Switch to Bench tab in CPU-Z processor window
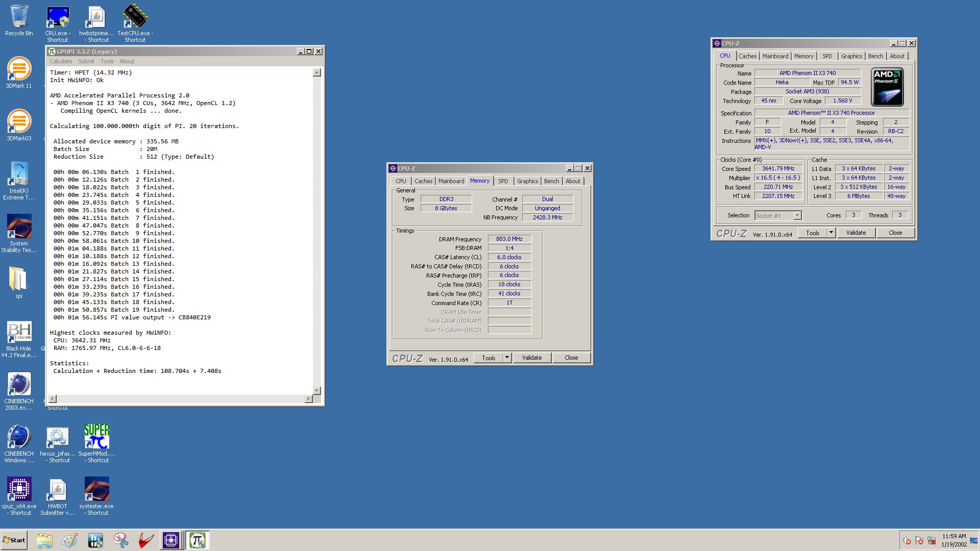Screen dimensions: 980x551 (875, 56)
